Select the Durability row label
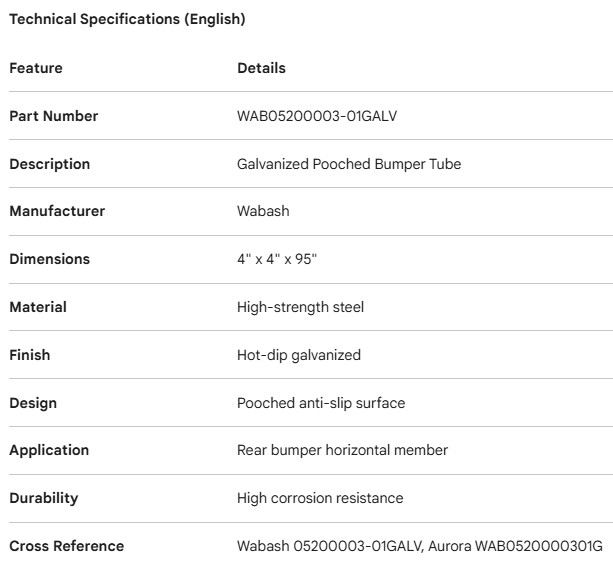613x565 pixels. (x=43, y=498)
